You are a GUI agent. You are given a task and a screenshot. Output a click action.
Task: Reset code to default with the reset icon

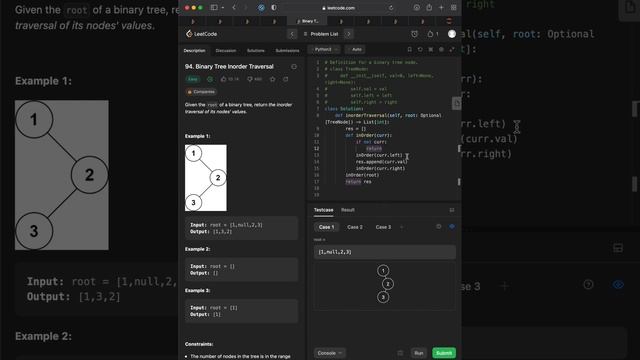[420, 49]
